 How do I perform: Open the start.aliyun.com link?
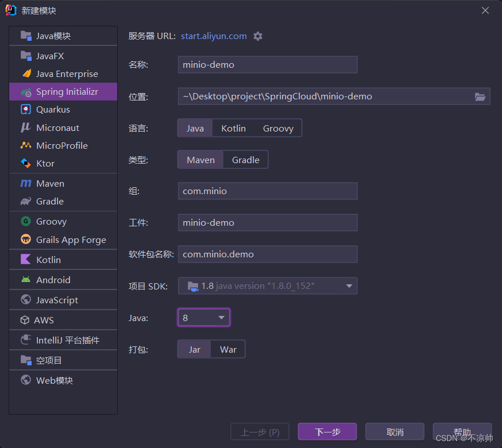coord(214,36)
